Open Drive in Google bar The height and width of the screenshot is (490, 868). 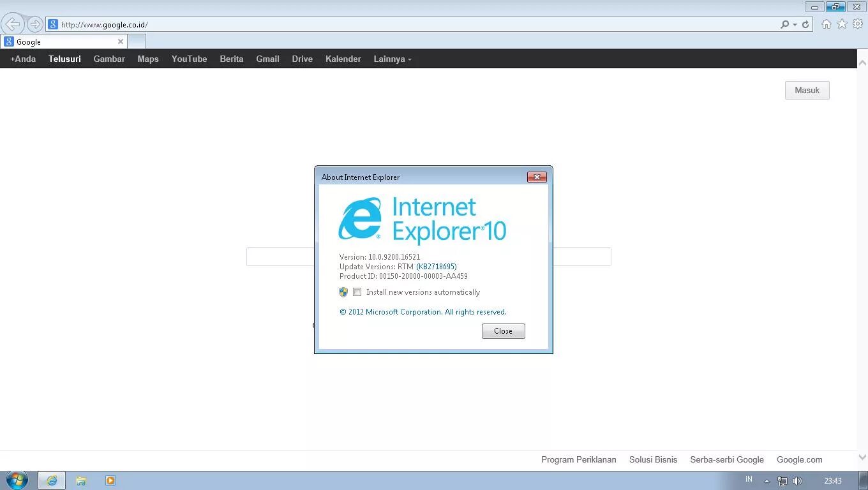click(303, 59)
